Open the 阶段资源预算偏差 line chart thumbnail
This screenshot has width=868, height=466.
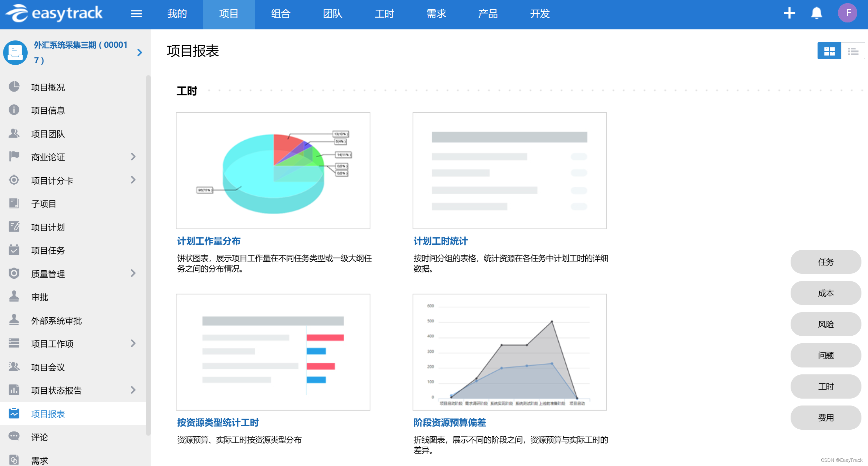pos(509,352)
